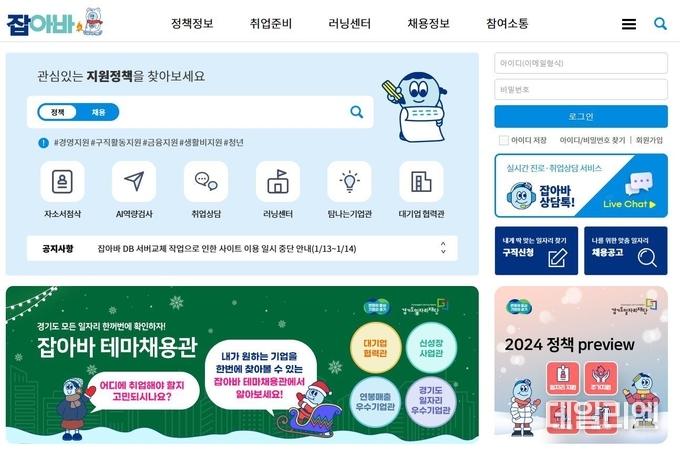The height and width of the screenshot is (449, 680).
Task: Click the 로그인 button
Action: (581, 116)
